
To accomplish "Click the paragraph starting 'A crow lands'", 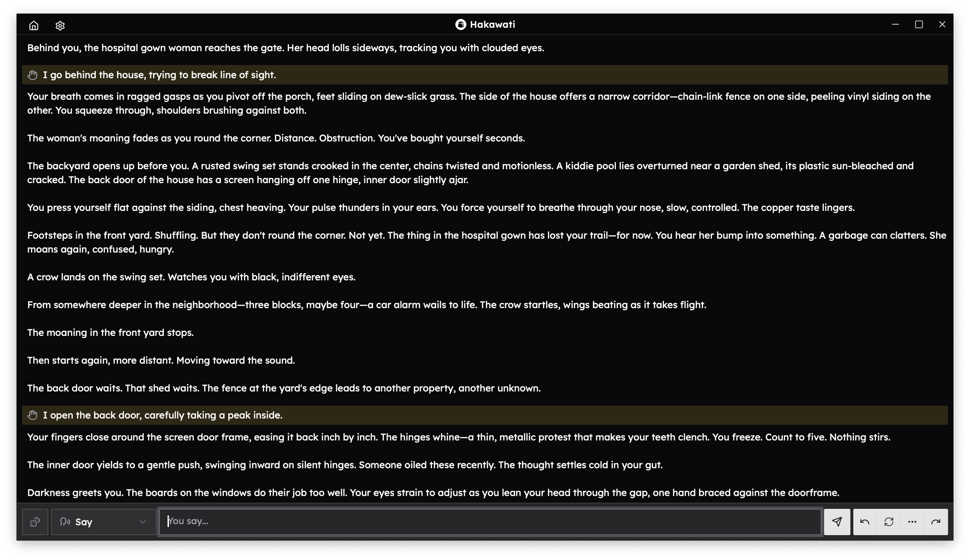I will [191, 277].
